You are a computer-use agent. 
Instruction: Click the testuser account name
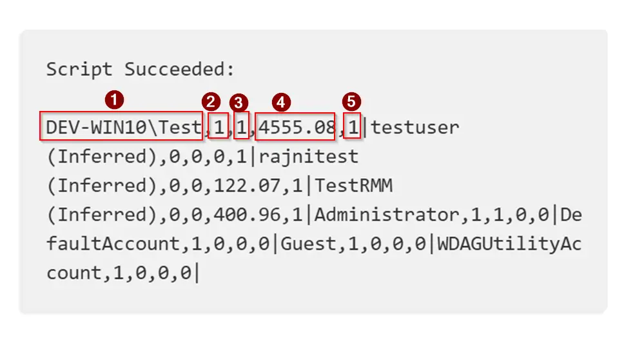pyautogui.click(x=415, y=127)
